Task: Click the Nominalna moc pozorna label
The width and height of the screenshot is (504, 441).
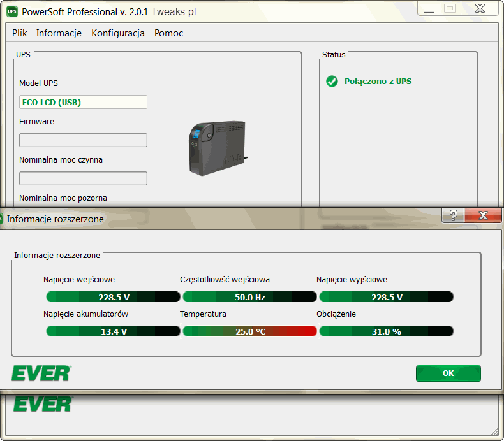Action: pos(63,198)
